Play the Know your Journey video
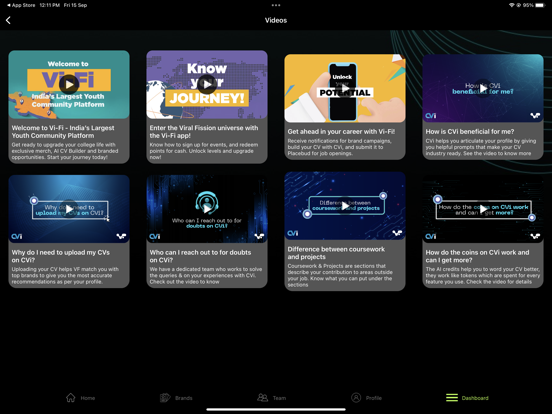This screenshot has width=552, height=414. tap(207, 84)
